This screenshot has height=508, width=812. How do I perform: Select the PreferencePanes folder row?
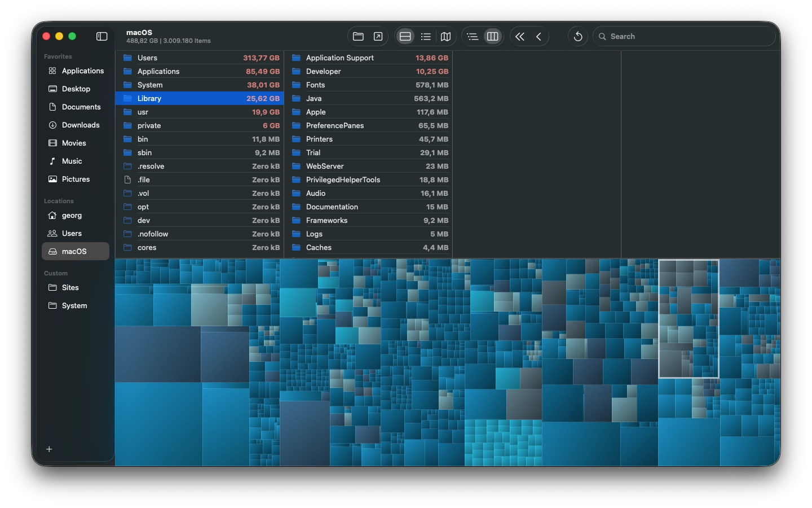coord(369,125)
